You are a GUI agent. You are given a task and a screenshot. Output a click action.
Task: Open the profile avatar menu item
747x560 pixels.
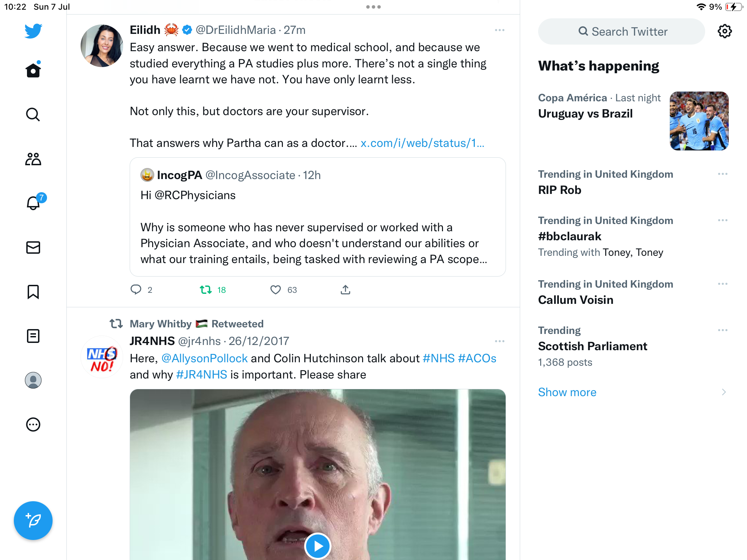click(x=33, y=380)
